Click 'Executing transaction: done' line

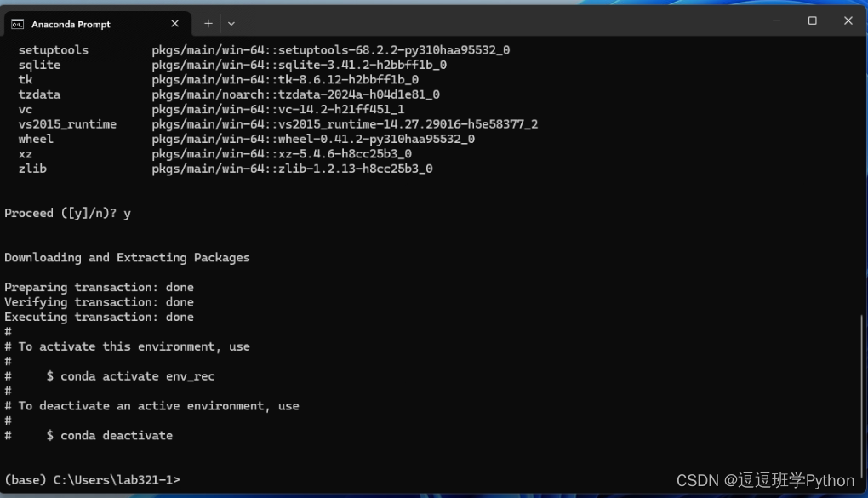[x=99, y=317]
